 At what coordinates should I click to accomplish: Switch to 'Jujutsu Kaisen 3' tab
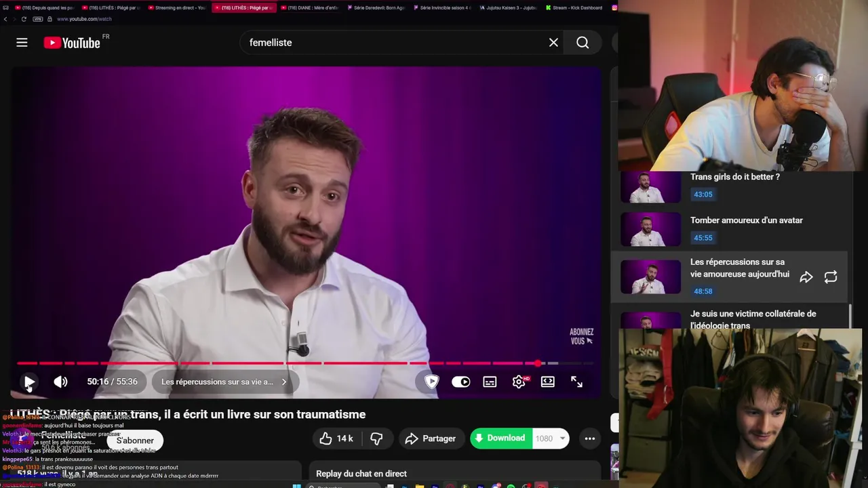tap(508, 7)
